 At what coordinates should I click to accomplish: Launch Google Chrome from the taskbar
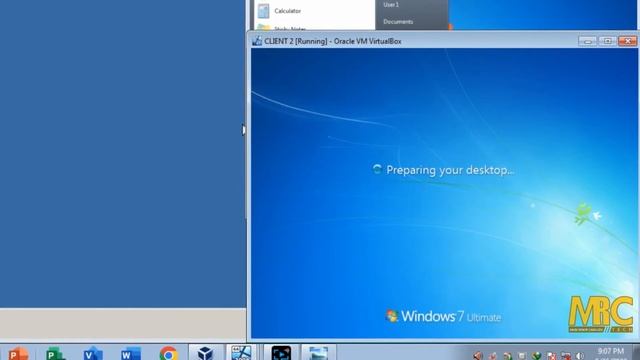[169, 354]
